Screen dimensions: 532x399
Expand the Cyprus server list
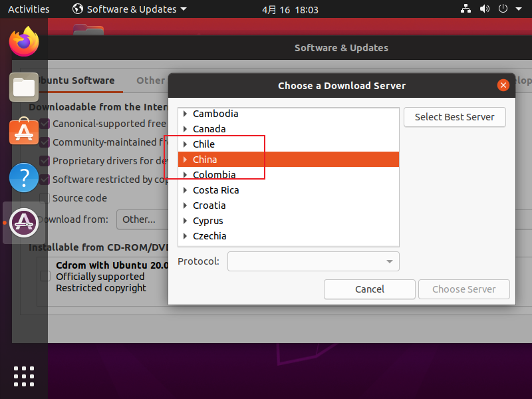(x=185, y=221)
